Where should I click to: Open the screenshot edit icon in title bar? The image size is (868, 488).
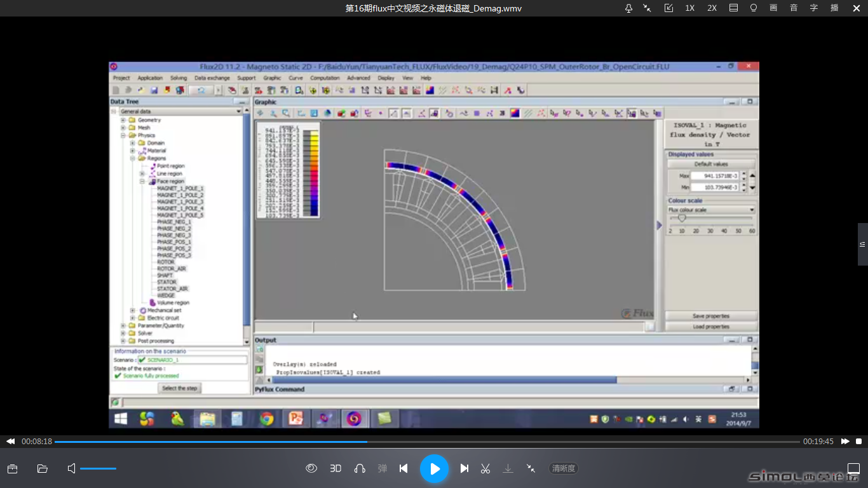pyautogui.click(x=668, y=8)
